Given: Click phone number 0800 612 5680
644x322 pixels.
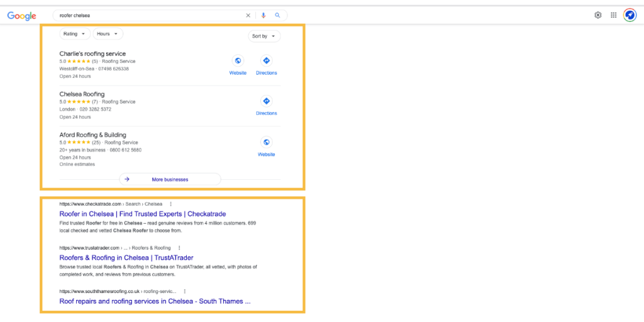Looking at the screenshot, I should (x=125, y=150).
